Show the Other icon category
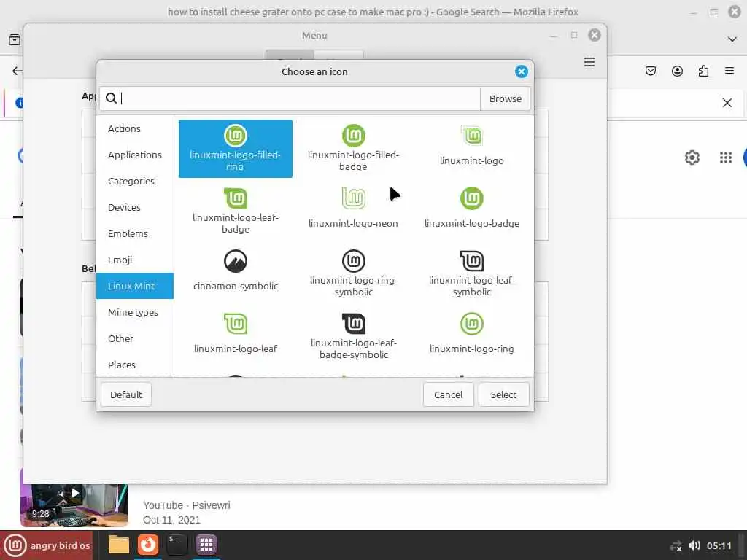Screen dimensions: 747x560 pyautogui.click(x=135, y=338)
